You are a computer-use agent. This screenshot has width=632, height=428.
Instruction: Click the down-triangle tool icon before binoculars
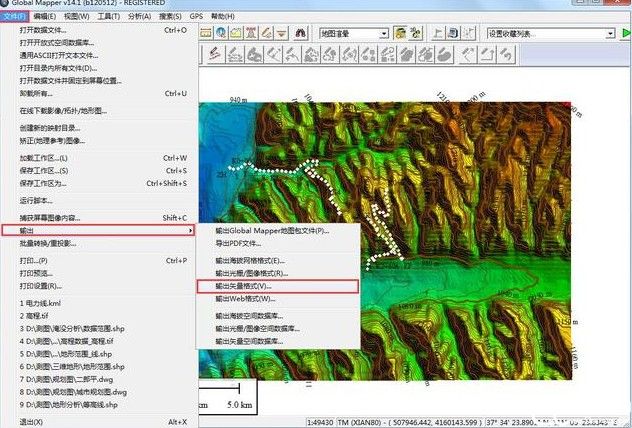(x=282, y=33)
